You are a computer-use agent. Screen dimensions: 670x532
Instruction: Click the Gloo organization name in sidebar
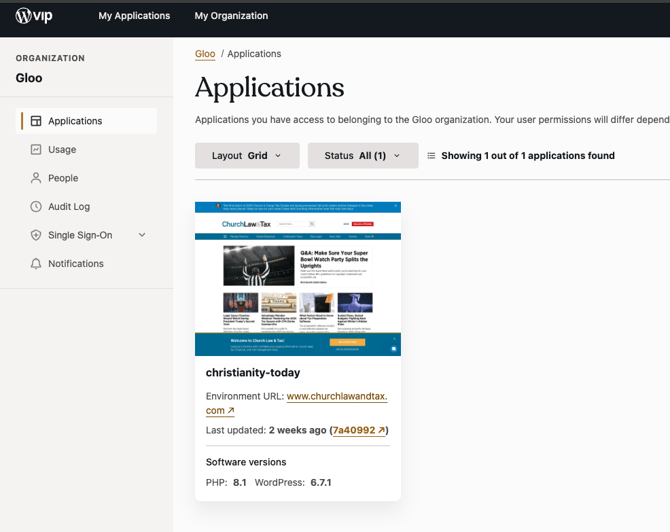pos(29,78)
